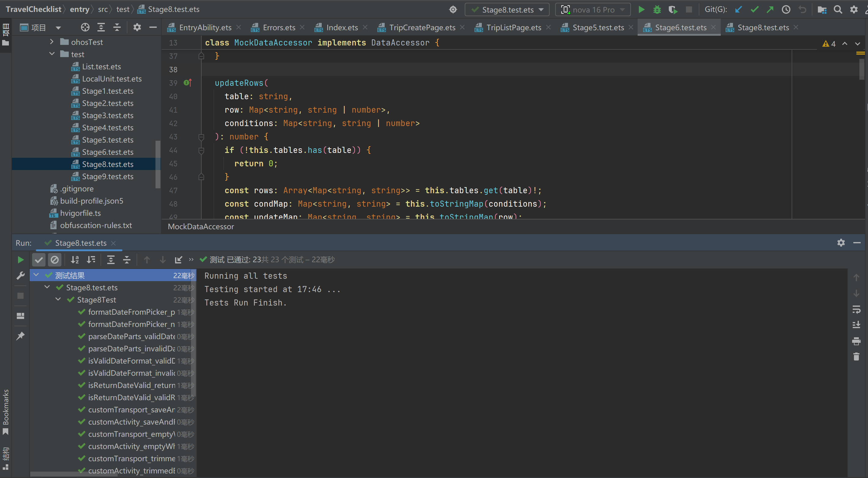Open project panel options gear
Image resolution: width=868 pixels, height=478 pixels.
[137, 27]
